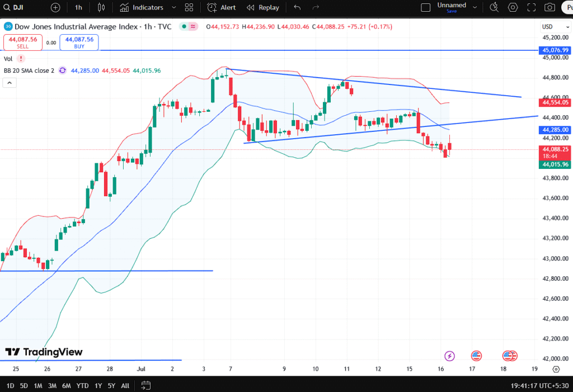Open candlestick chart style selector

101,7
